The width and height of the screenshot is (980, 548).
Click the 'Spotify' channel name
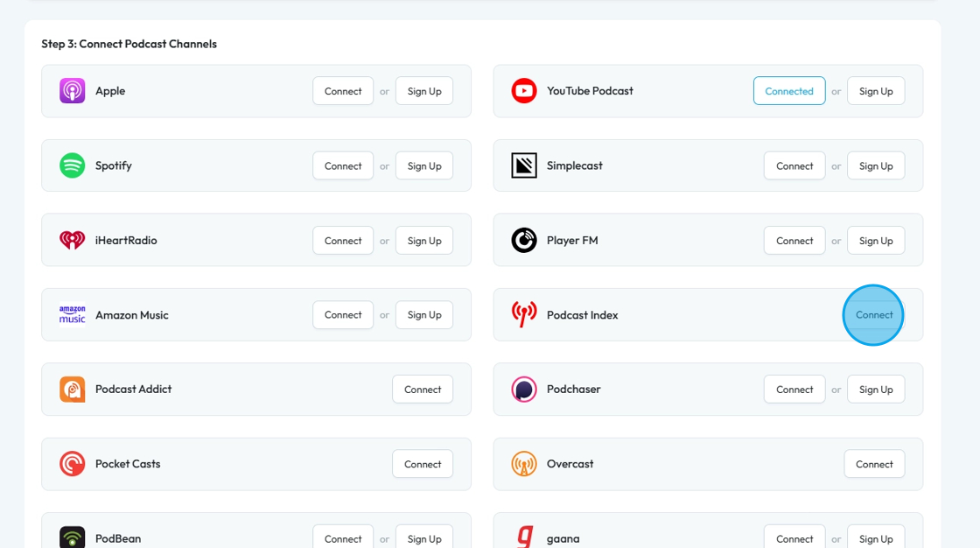coord(113,165)
